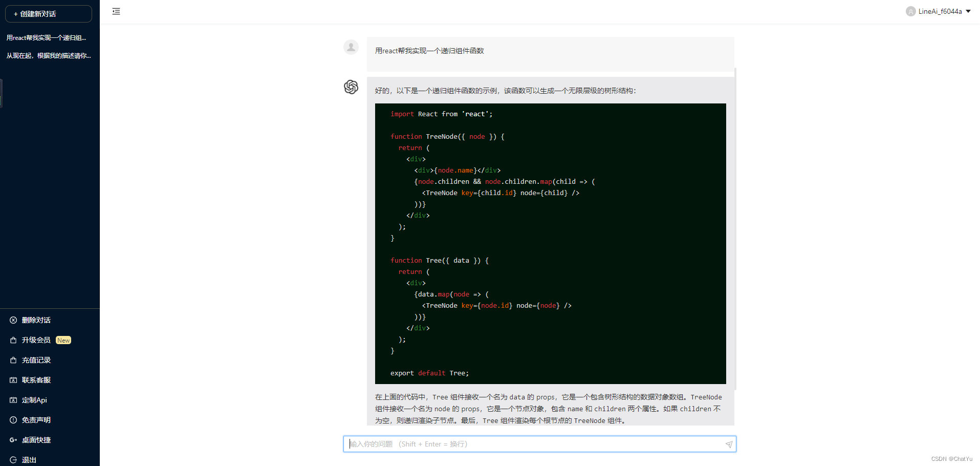Screen dimensions: 980x466
Task: Click the code line function TreeNode({ node })
Action: [447, 137]
